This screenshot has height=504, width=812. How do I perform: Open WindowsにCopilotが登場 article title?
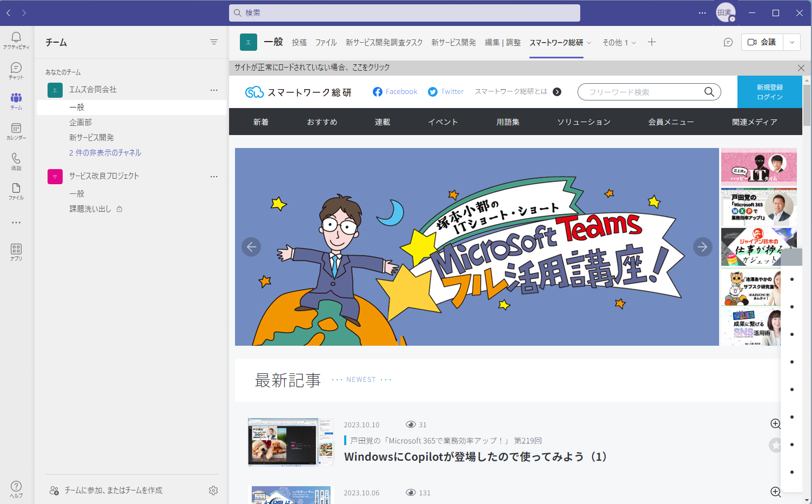475,457
